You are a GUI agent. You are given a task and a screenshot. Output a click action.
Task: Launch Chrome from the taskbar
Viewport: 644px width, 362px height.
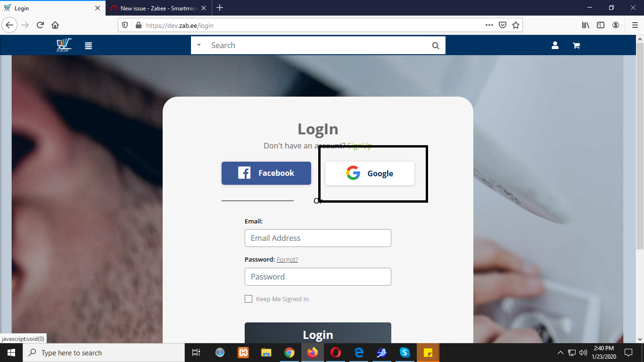(x=289, y=353)
